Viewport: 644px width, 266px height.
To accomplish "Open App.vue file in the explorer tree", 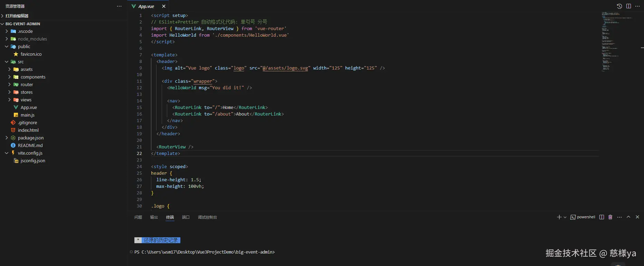I will tap(64, 107).
